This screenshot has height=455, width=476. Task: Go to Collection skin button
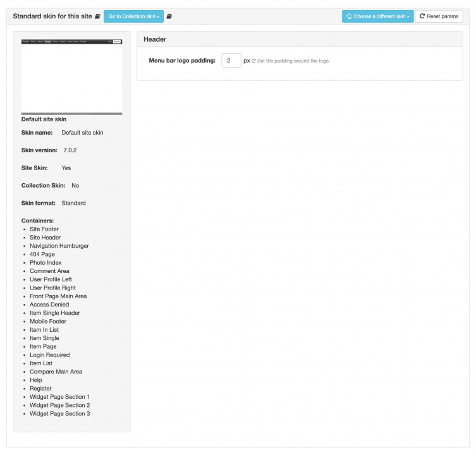pos(133,16)
